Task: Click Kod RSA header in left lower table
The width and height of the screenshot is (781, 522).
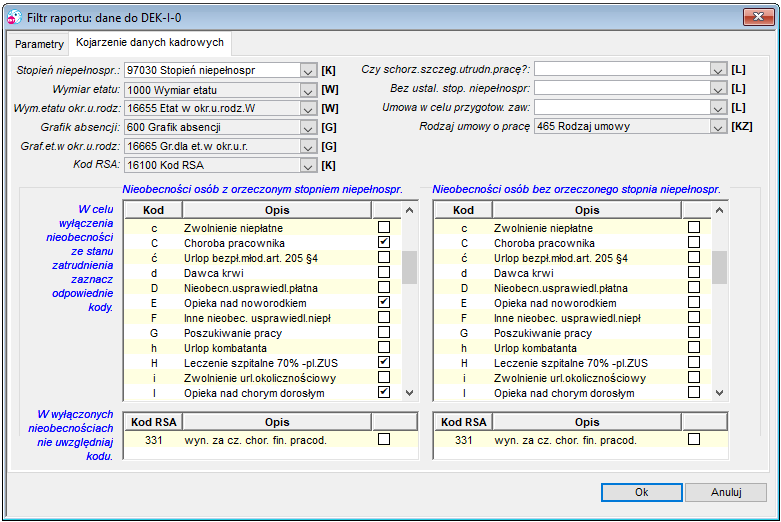Action: (153, 422)
